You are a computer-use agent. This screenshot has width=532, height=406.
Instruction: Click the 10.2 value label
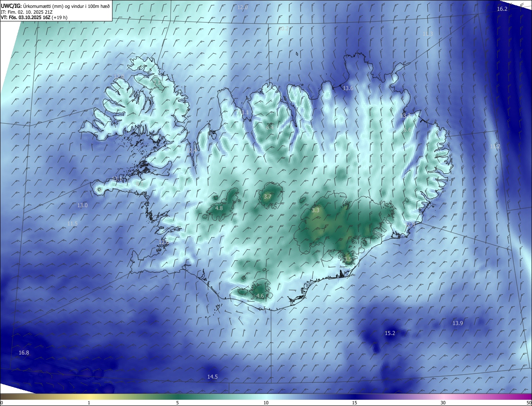(283, 29)
